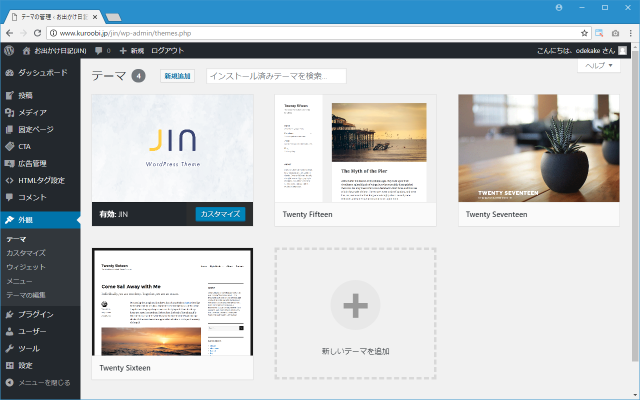The image size is (640, 400).
Task: Bookmark the page with star icon
Action: [x=584, y=33]
